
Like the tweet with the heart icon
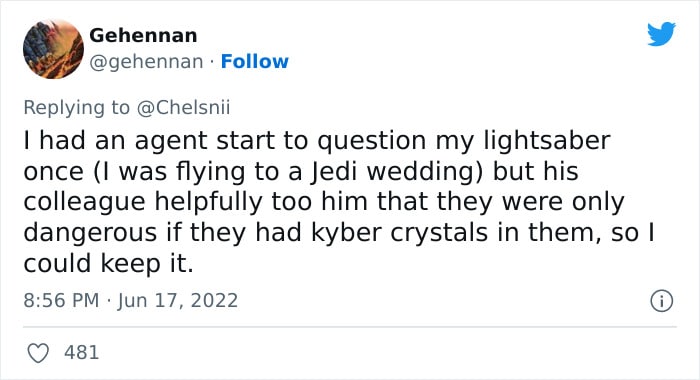38,353
